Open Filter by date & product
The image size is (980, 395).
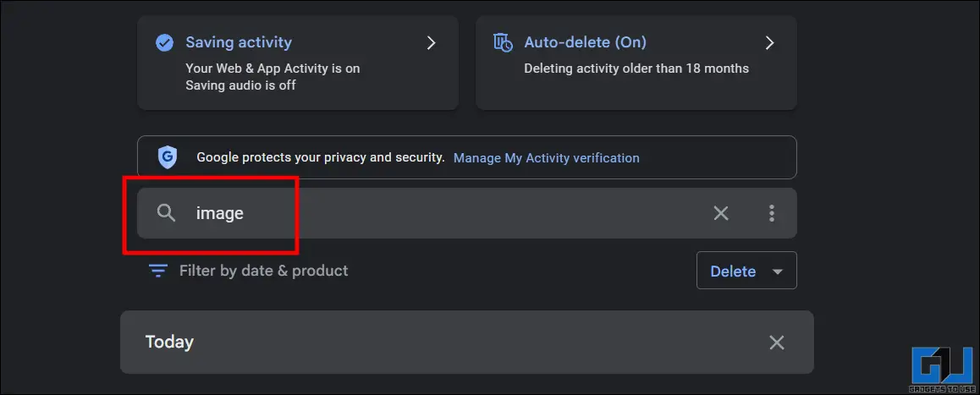pos(264,271)
